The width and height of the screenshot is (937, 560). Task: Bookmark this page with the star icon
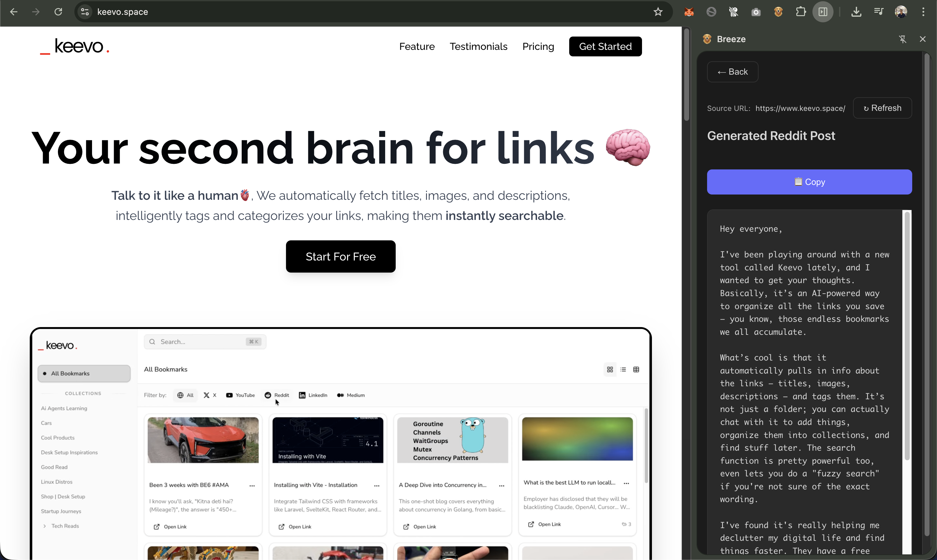tap(658, 12)
